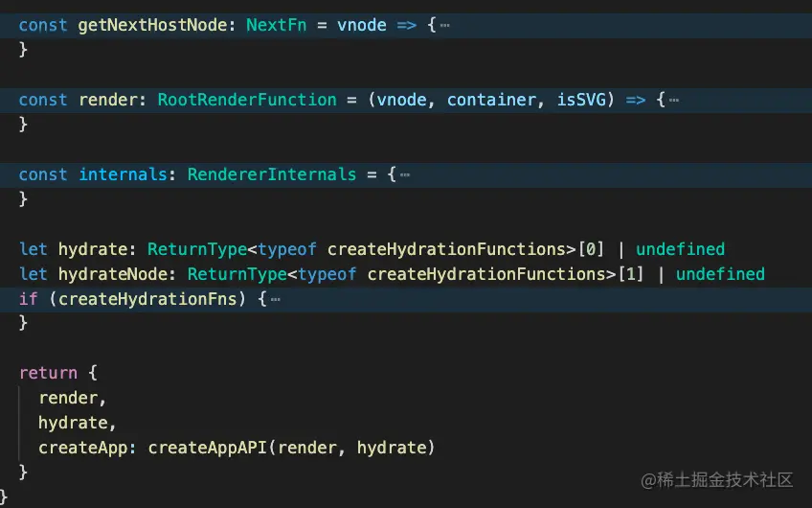Click ReturnType on the hydrate line
812x508 pixels.
point(197,249)
